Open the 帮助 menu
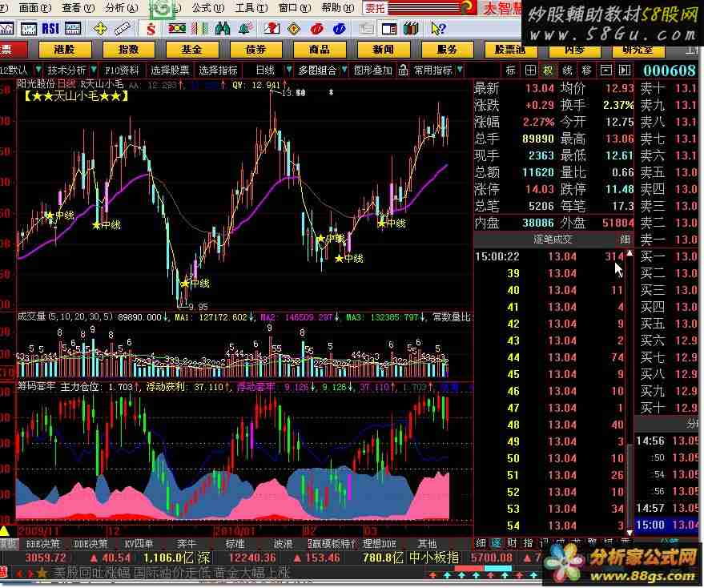Viewport: 704px width, 588px height. [338, 8]
